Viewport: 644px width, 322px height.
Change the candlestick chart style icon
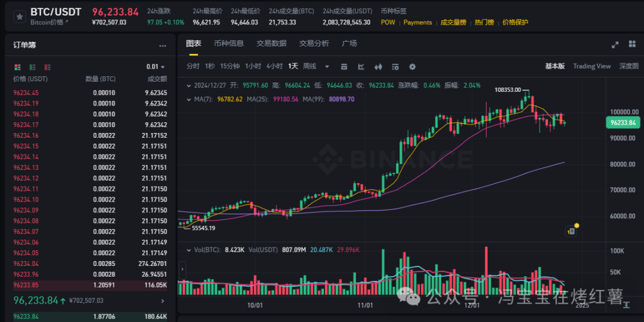pyautogui.click(x=378, y=67)
